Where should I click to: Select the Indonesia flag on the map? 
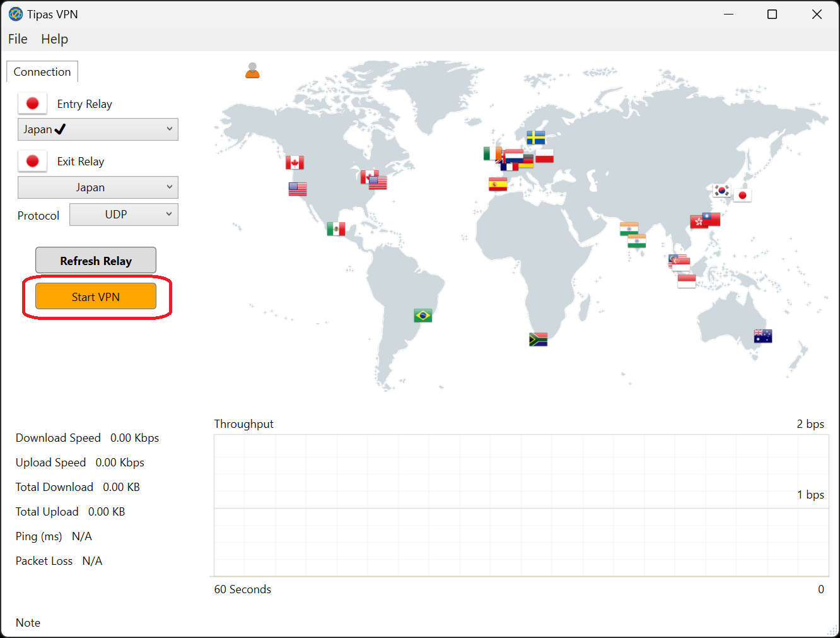687,281
